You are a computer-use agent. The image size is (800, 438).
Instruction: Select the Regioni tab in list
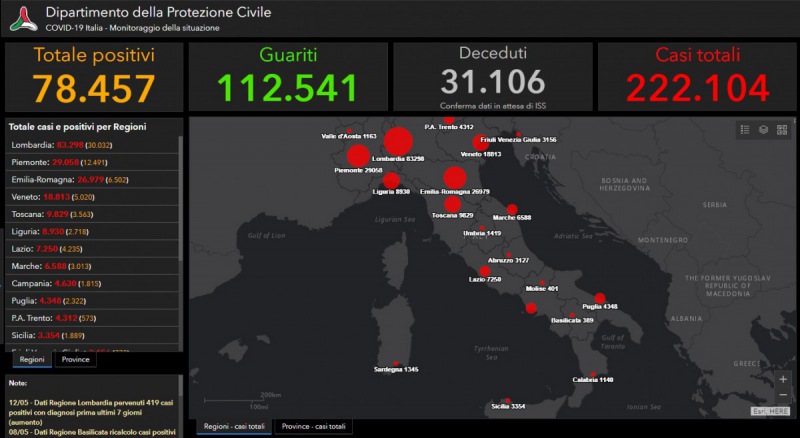pos(30,359)
